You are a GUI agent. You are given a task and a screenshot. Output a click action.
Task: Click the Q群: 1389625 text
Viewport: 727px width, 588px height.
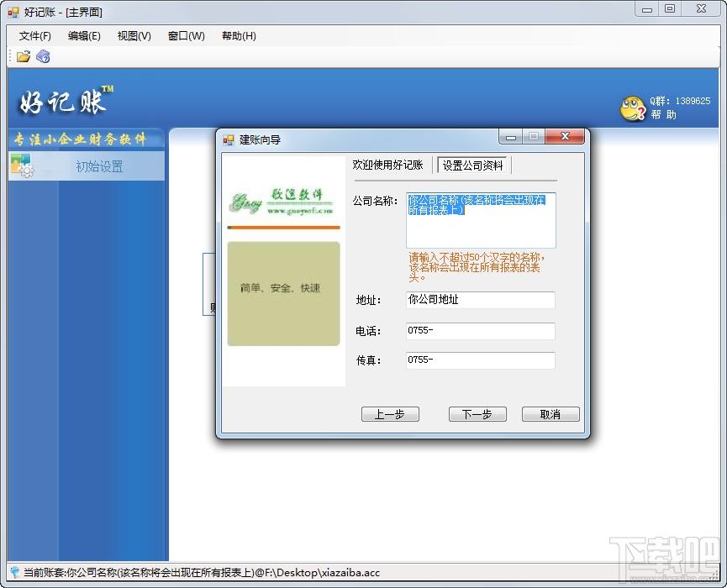tap(680, 101)
